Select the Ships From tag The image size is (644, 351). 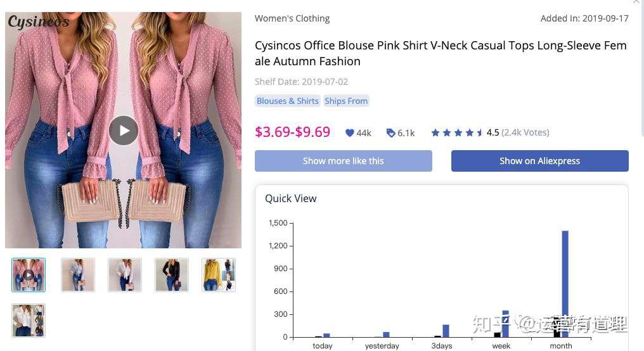[346, 101]
